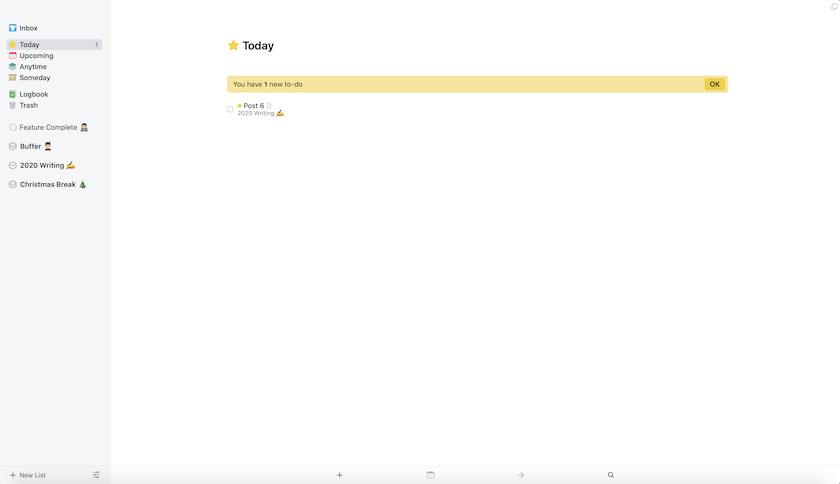The width and height of the screenshot is (840, 484).
Task: Check off the Post 6 to-do
Action: tap(230, 109)
